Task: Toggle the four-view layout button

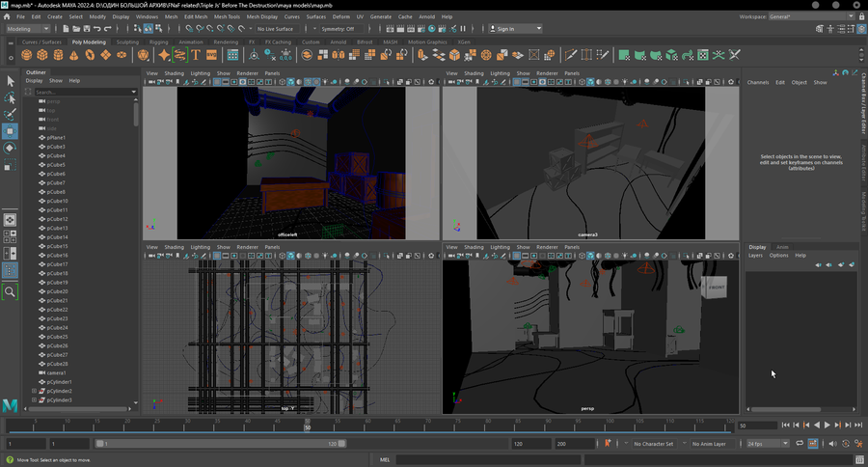Action: pos(10,236)
